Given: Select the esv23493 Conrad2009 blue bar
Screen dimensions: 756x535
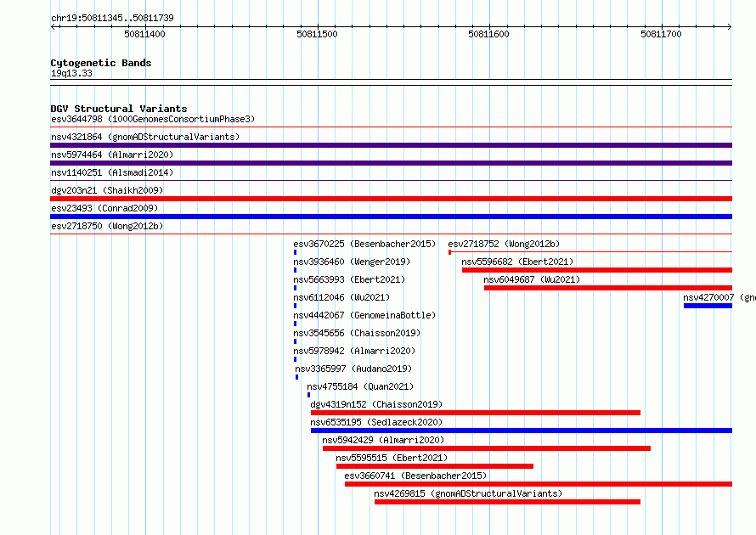Looking at the screenshot, I should click(391, 217).
